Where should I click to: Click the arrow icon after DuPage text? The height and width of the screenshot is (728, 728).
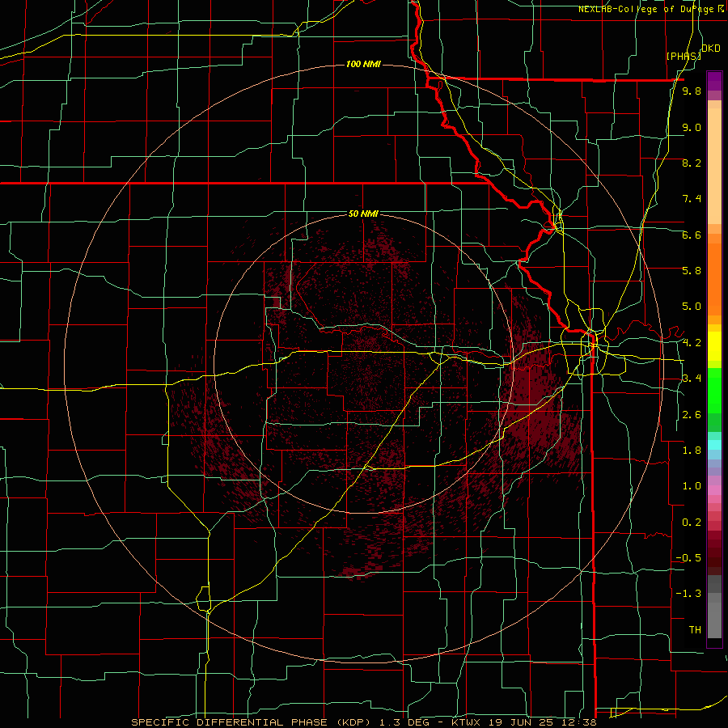point(721,8)
